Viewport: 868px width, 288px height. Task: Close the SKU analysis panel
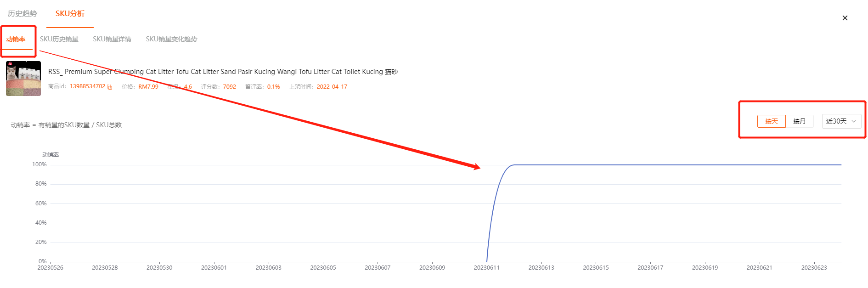[845, 18]
